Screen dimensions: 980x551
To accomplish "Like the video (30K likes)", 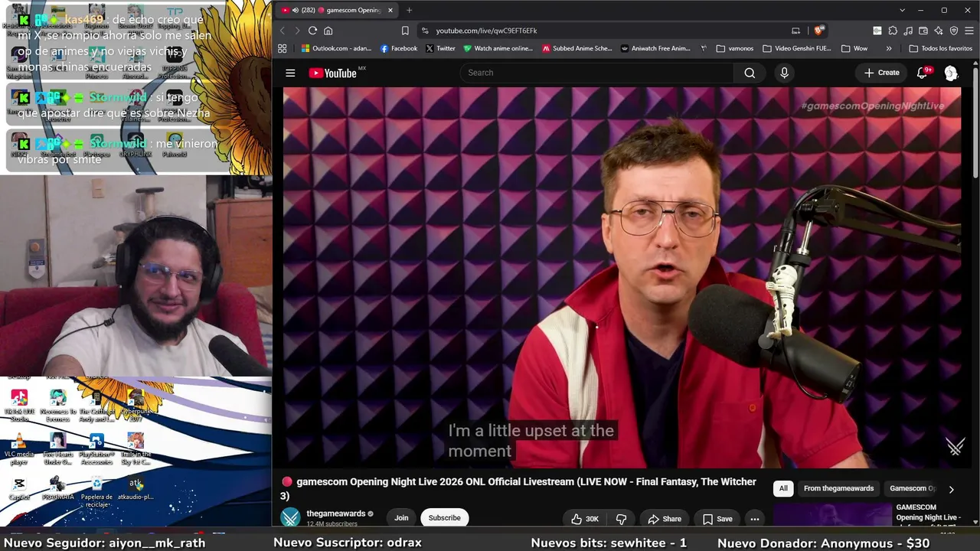I will point(584,519).
